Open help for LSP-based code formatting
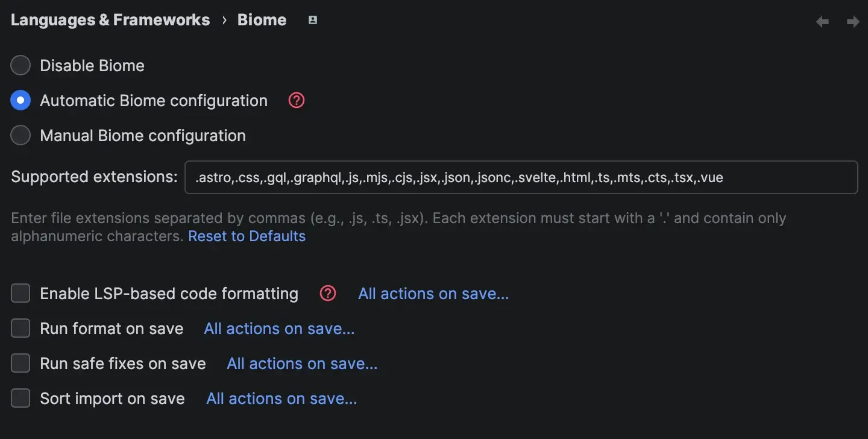This screenshot has height=439, width=868. click(327, 294)
